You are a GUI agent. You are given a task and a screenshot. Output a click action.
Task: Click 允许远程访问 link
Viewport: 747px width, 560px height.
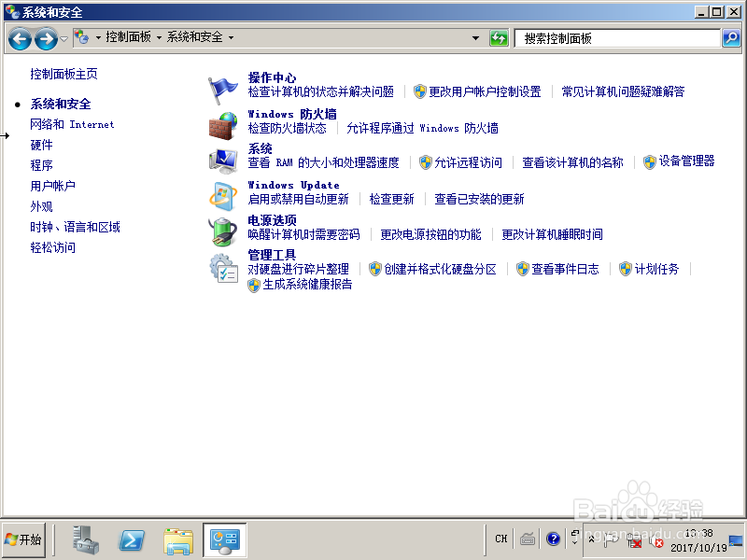coord(469,162)
